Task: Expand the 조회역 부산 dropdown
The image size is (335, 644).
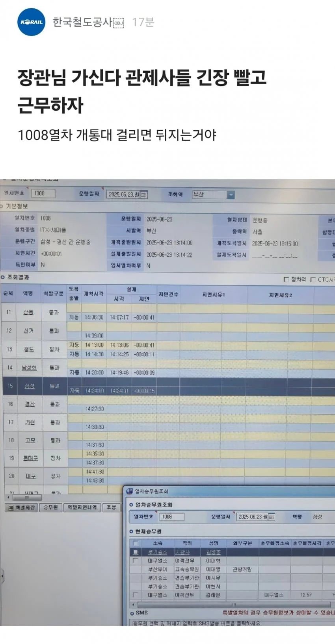Action: (231, 194)
